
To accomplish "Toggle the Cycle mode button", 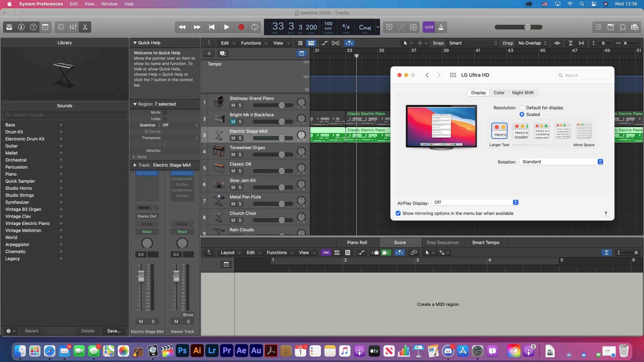I will [x=255, y=27].
